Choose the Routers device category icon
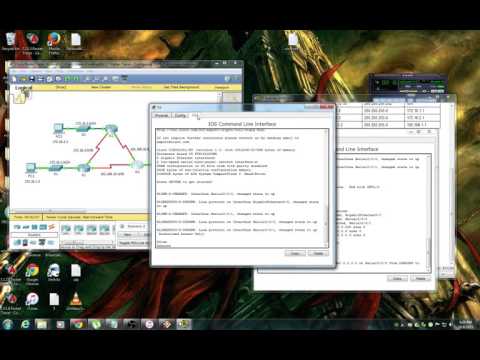Image resolution: width=480 pixels, height=360 pixels. pos(17,227)
